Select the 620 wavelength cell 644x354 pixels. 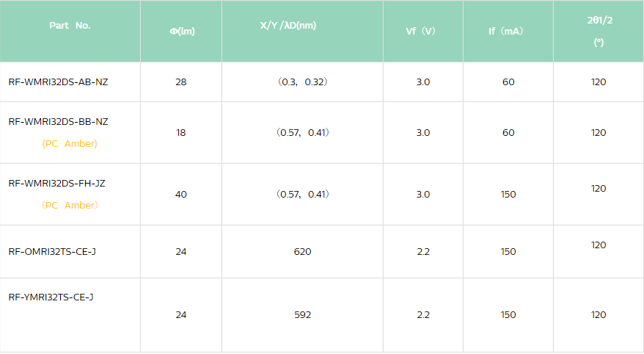[x=302, y=252]
